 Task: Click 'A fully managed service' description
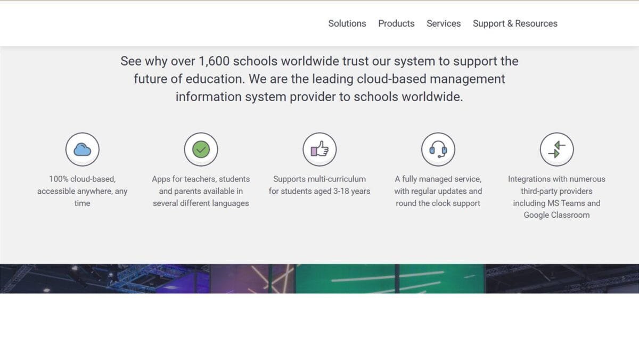click(438, 179)
